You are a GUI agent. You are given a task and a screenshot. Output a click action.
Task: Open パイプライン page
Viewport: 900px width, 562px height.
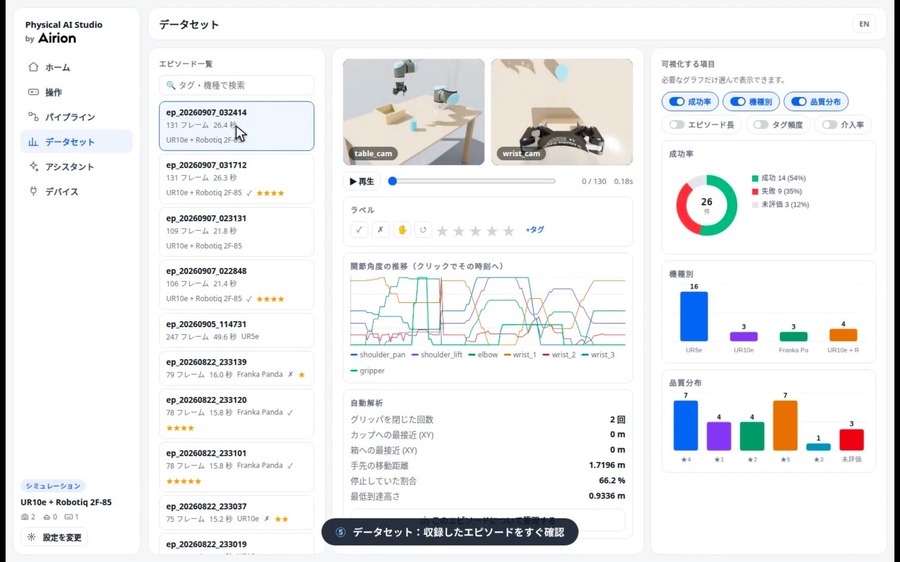tap(76, 117)
